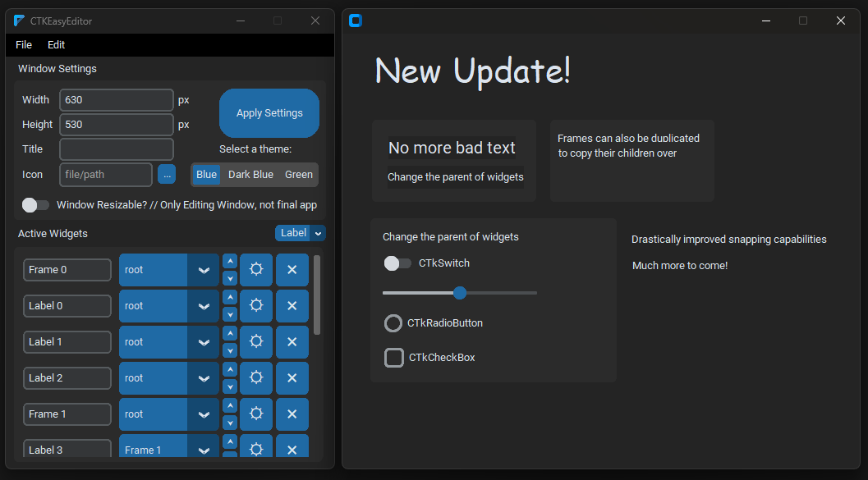
Task: Open settings gear for Label 3 row
Action: click(255, 447)
